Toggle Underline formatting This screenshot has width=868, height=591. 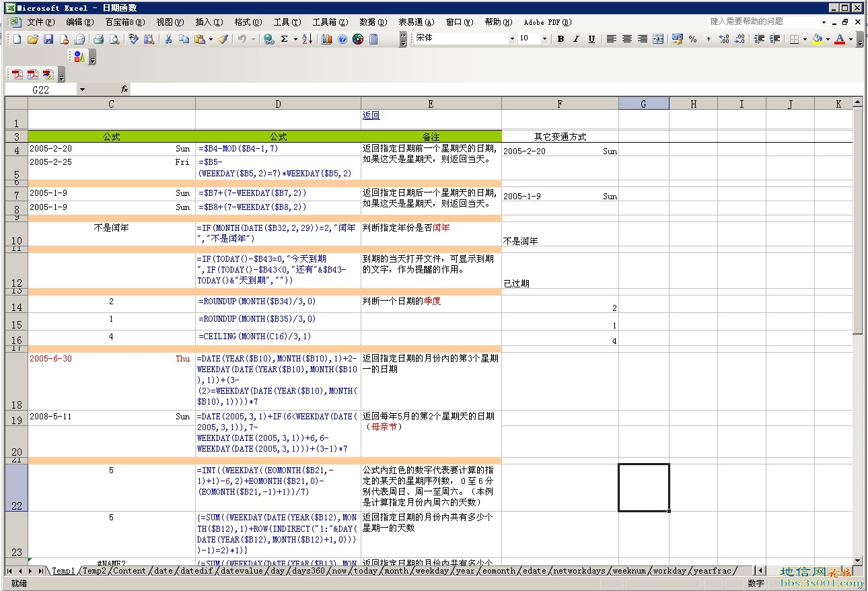[x=591, y=39]
